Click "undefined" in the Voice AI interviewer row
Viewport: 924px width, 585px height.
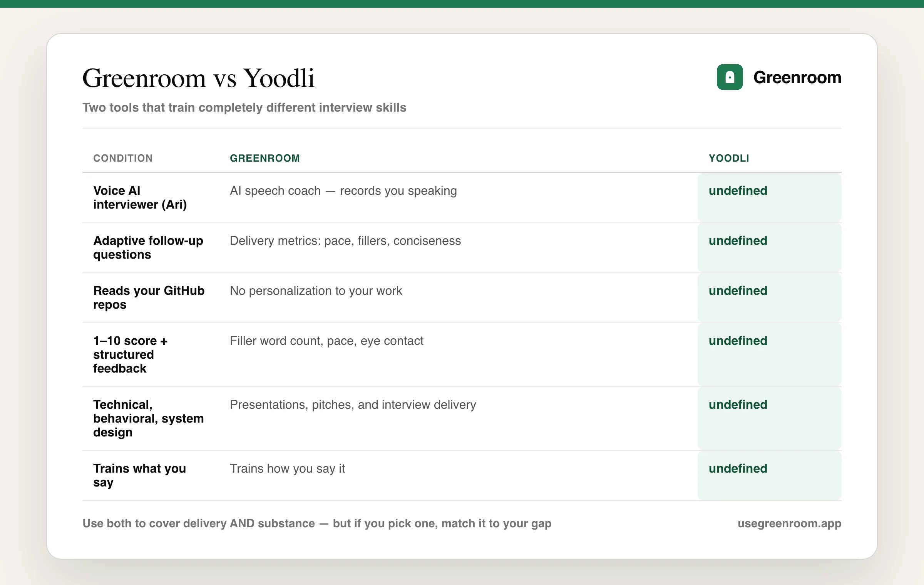(x=738, y=191)
